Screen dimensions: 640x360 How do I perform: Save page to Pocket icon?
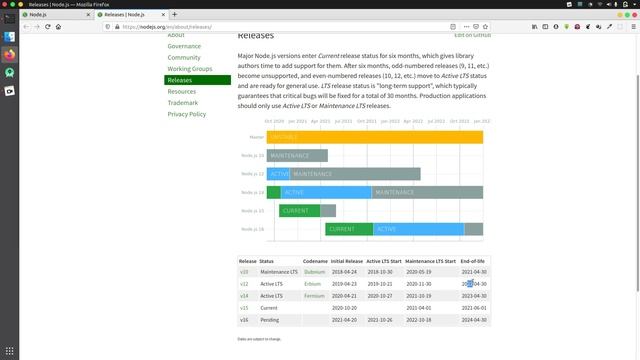point(476,27)
